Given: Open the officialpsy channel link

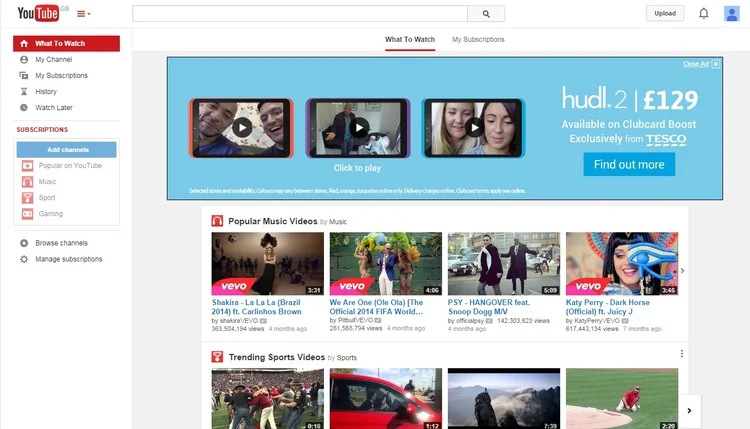Looking at the screenshot, I should (470, 321).
